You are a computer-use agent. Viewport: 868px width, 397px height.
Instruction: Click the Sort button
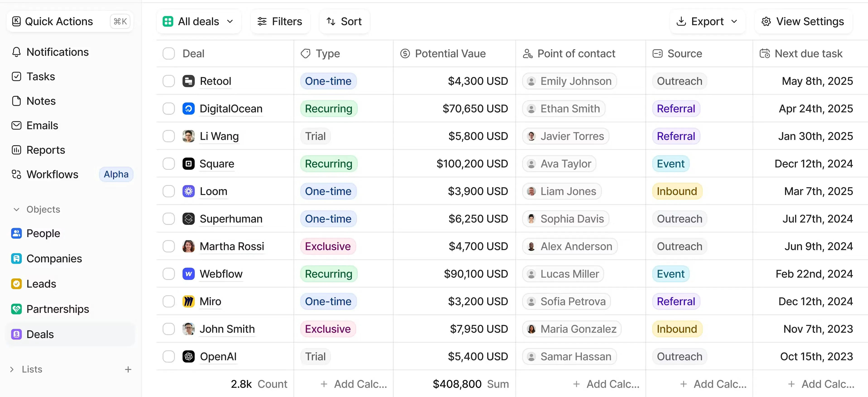point(344,22)
